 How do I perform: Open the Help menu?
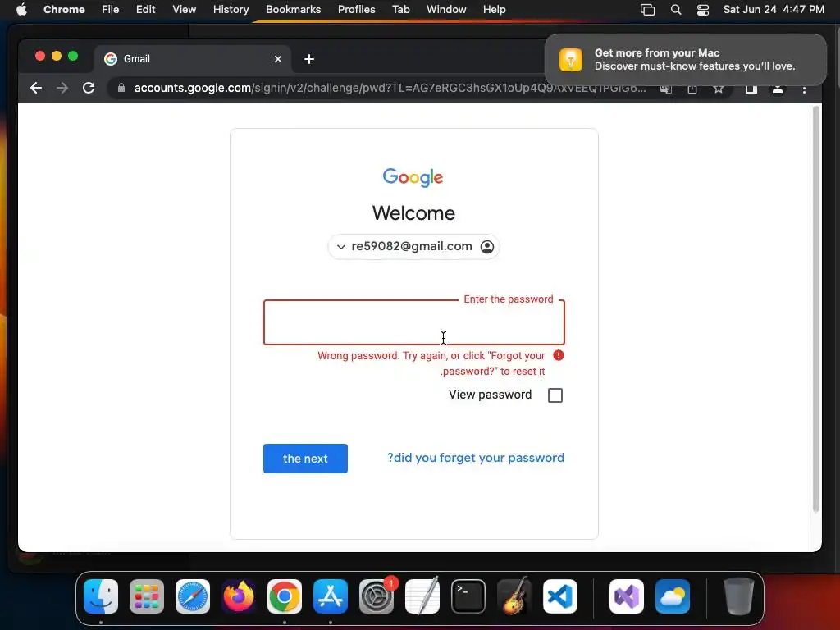[494, 10]
